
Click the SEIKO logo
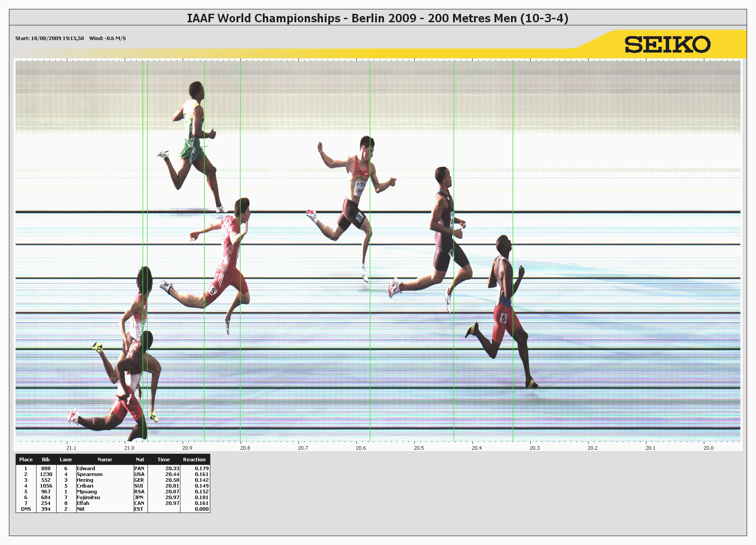pos(667,45)
